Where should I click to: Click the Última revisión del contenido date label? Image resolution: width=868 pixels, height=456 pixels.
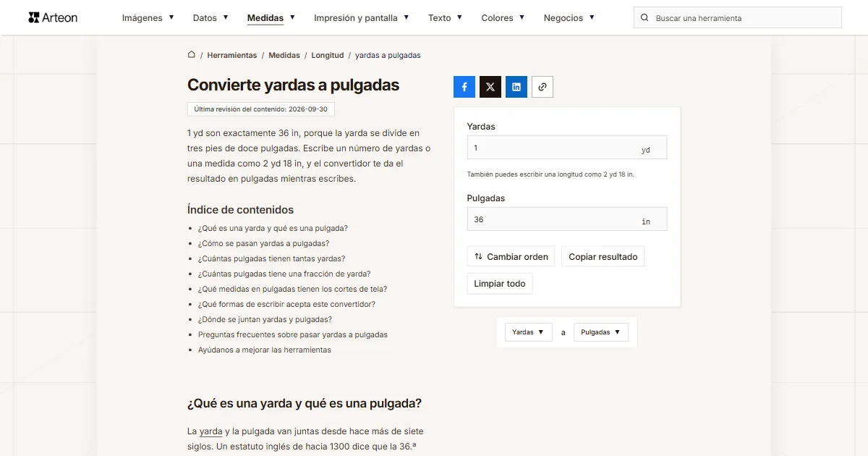261,109
